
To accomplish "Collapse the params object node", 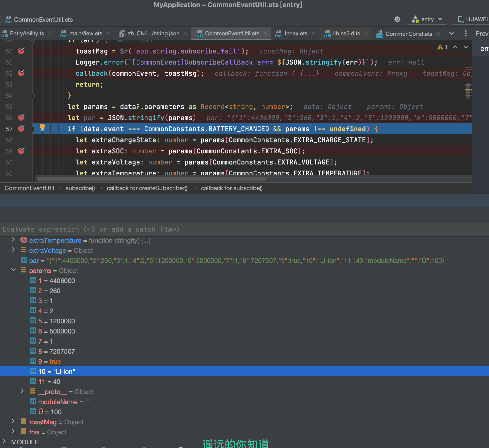I will point(13,270).
